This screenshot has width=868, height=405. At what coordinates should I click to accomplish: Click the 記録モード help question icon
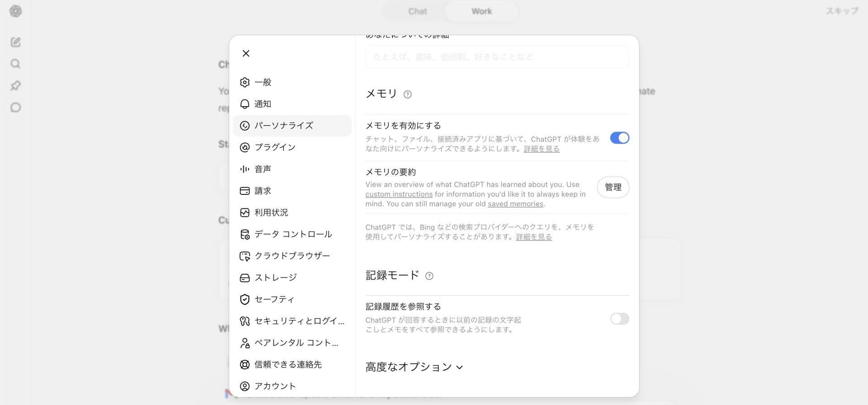[429, 276]
